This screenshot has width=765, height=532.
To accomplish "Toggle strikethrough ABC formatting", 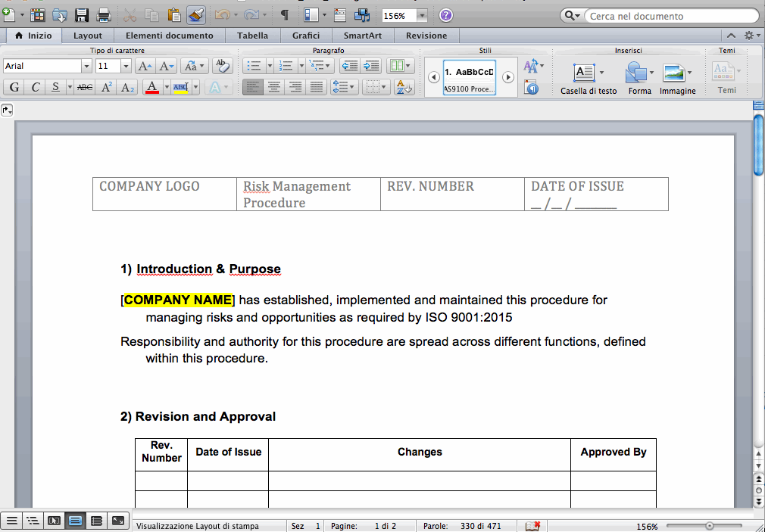I will coord(85,87).
